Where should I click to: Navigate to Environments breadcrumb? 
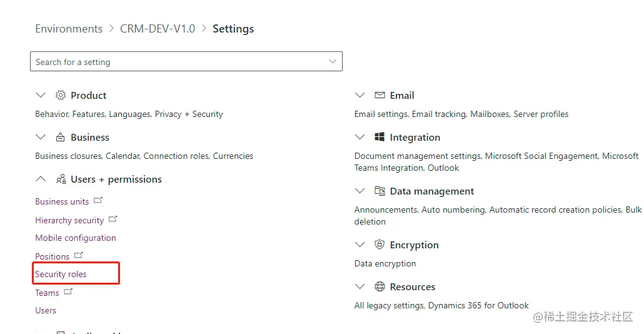pos(69,29)
